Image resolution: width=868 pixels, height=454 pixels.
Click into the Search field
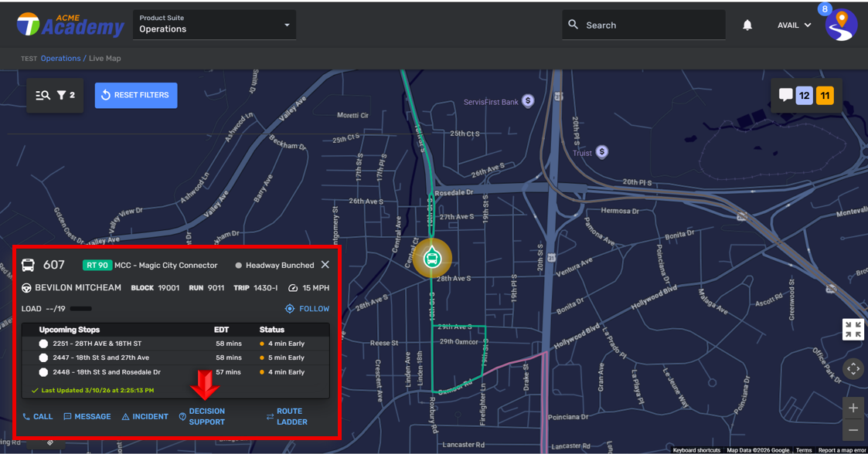pos(649,25)
